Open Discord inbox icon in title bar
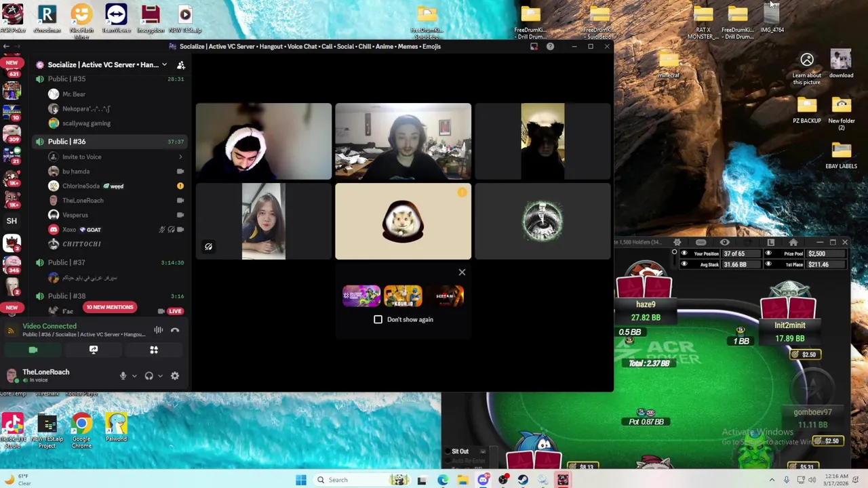This screenshot has height=488, width=868. (534, 47)
